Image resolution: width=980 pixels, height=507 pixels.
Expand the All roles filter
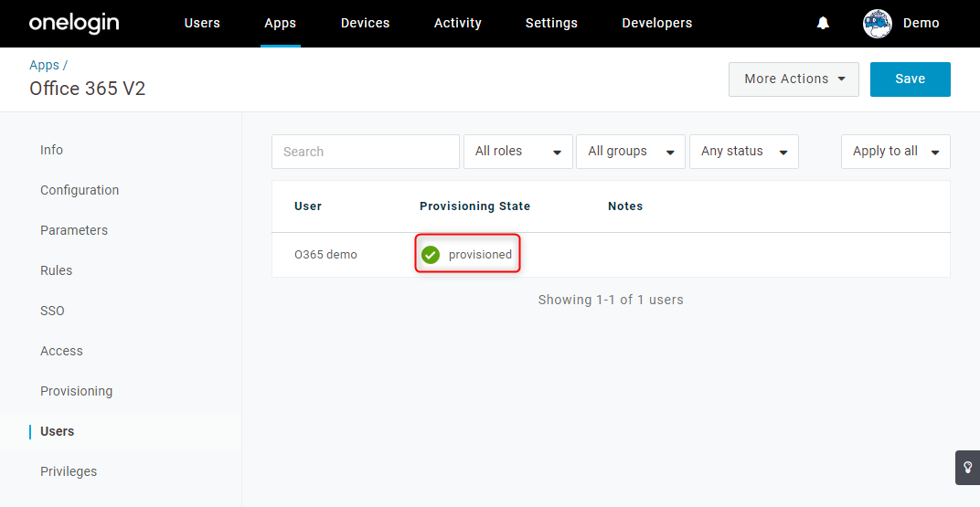(x=518, y=152)
